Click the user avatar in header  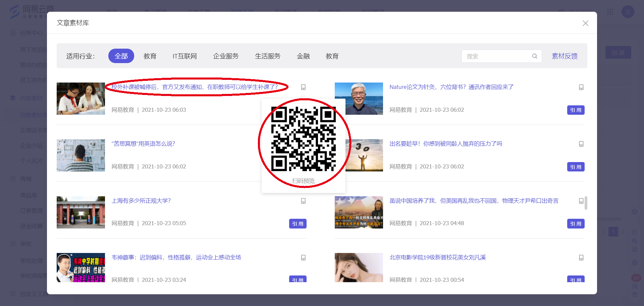tap(628, 12)
